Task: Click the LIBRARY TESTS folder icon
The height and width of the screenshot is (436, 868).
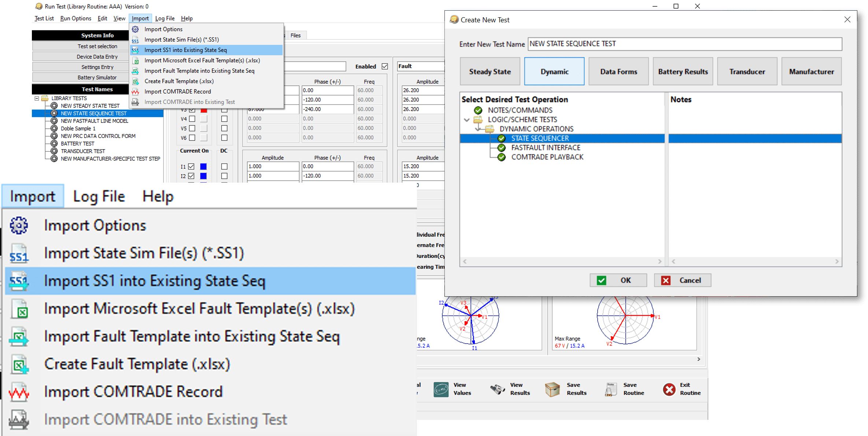Action: (45, 98)
